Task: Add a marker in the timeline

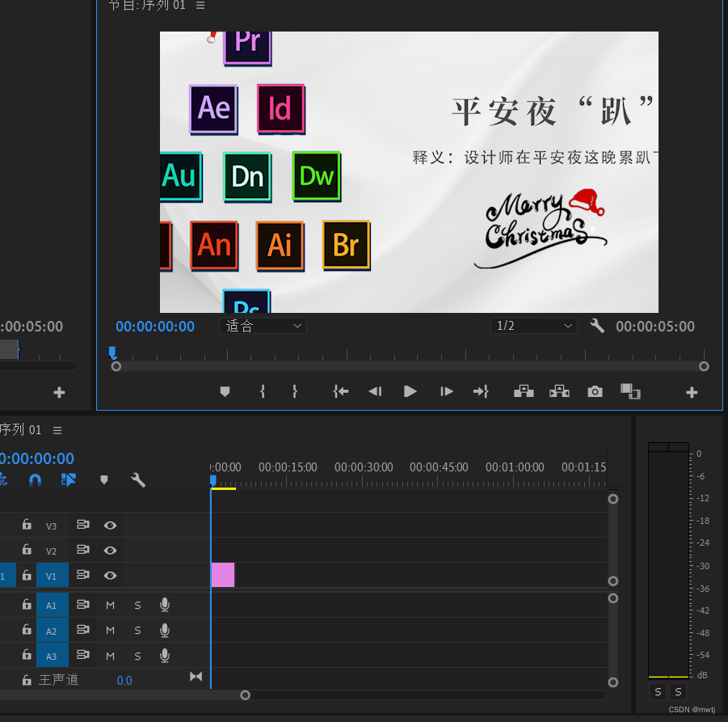Action: coord(104,480)
